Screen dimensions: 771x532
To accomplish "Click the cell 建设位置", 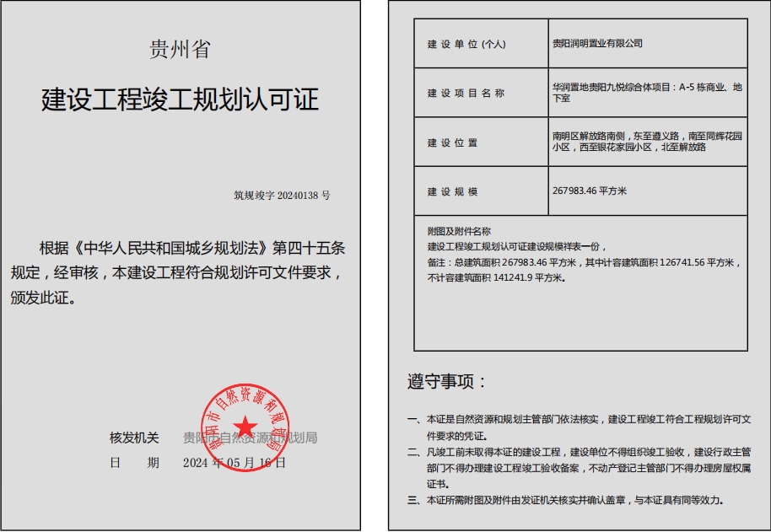I will pyautogui.click(x=481, y=142).
